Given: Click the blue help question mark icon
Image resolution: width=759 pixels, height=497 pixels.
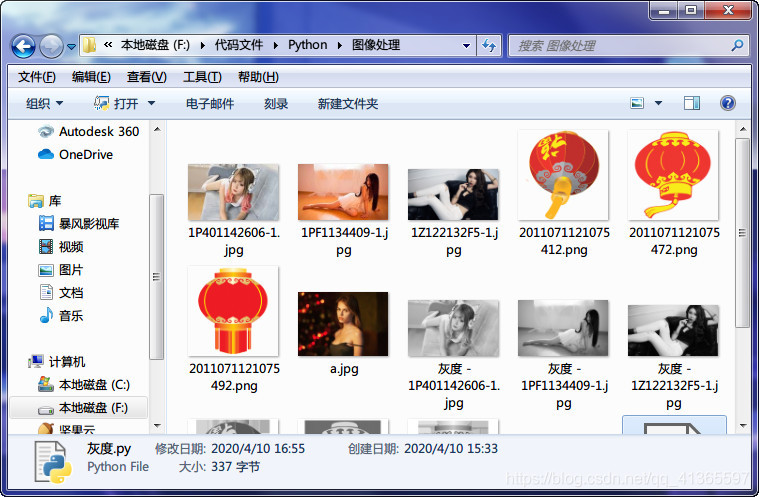Looking at the screenshot, I should 728,103.
